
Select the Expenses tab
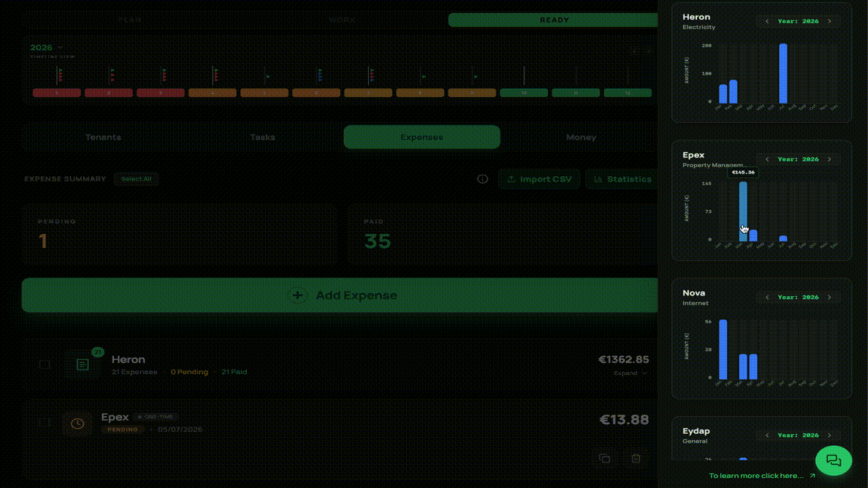pyautogui.click(x=422, y=137)
